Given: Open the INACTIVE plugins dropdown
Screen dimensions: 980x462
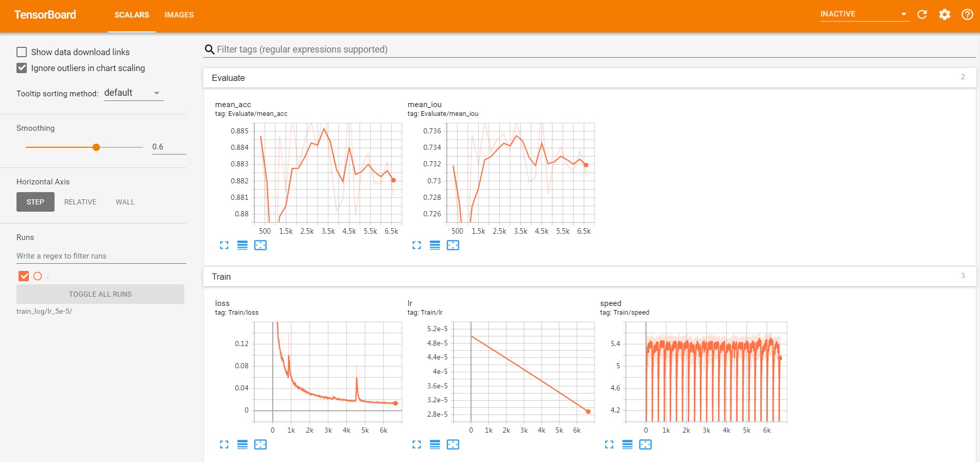Looking at the screenshot, I should [864, 14].
